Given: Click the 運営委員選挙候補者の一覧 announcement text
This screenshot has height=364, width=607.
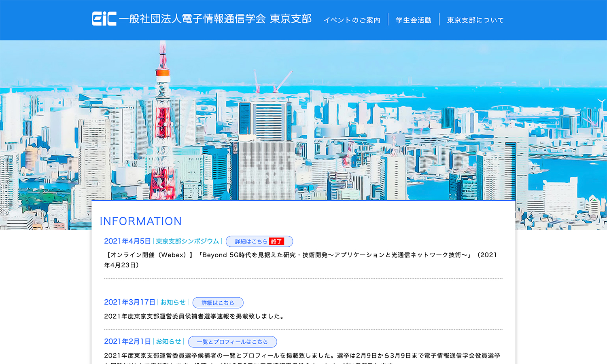Looking at the screenshot, I should 301,356.
